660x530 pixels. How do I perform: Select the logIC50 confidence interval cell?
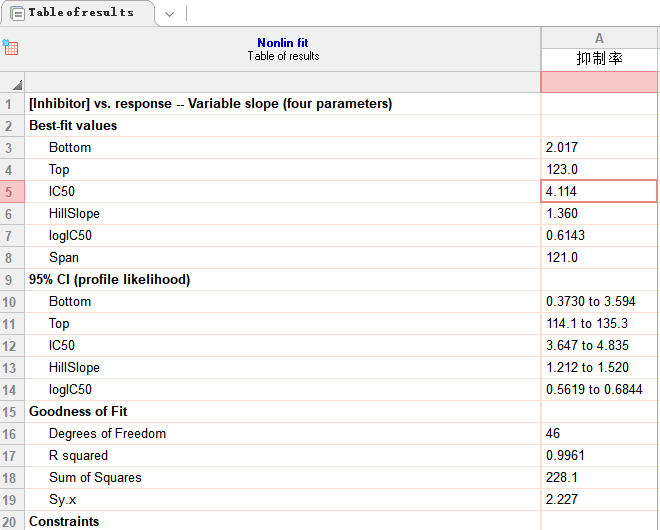tap(599, 389)
